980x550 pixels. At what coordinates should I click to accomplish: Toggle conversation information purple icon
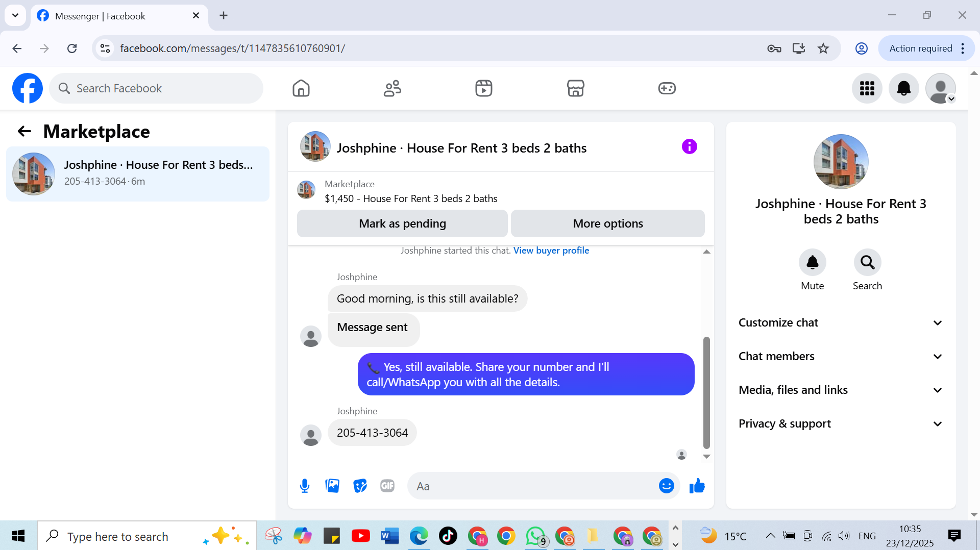coord(690,147)
